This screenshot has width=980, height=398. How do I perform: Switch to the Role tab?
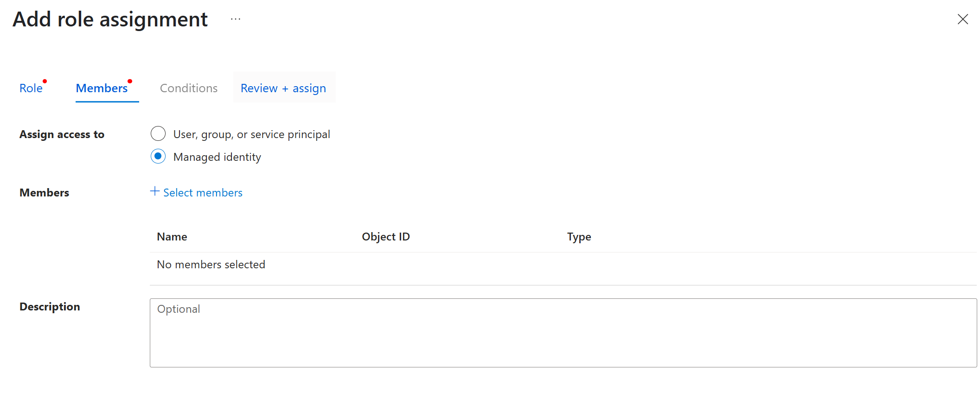coord(31,88)
